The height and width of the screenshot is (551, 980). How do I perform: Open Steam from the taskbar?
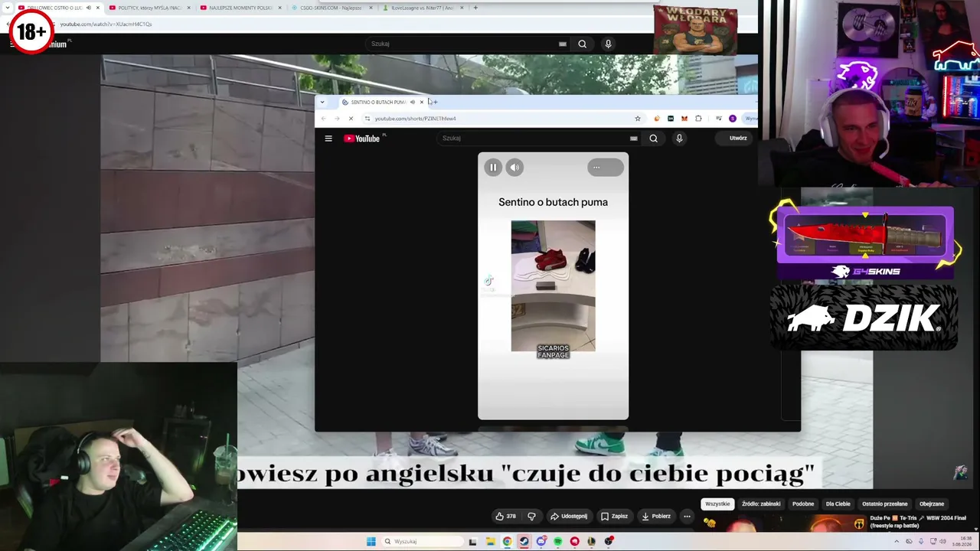[524, 542]
